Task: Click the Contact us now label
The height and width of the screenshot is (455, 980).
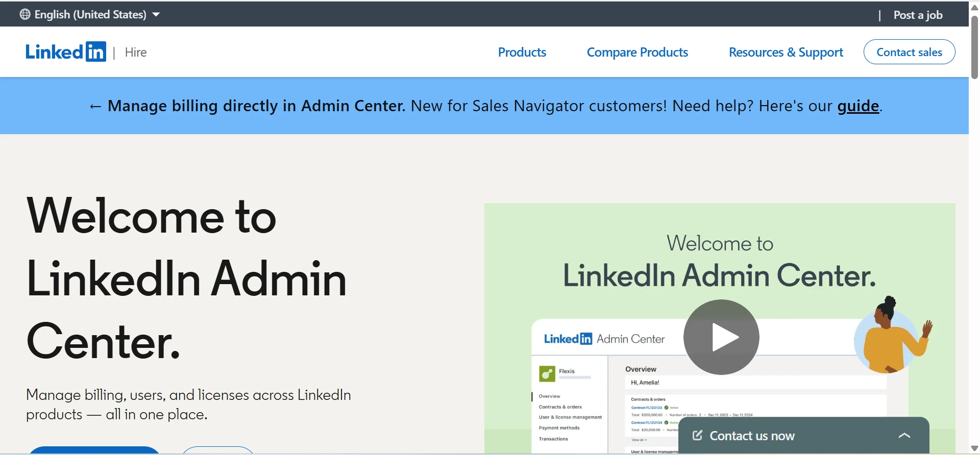Action: [x=752, y=436]
